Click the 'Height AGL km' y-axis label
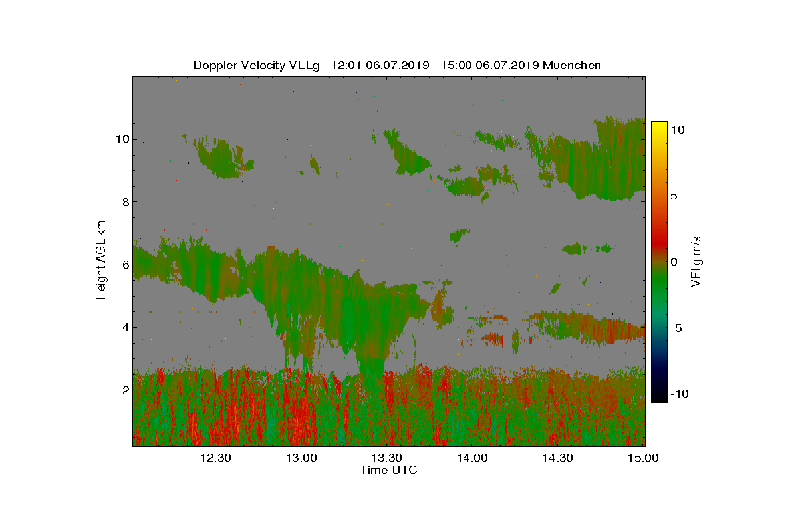Image resolution: width=798 pixels, height=532 pixels. coord(101,260)
